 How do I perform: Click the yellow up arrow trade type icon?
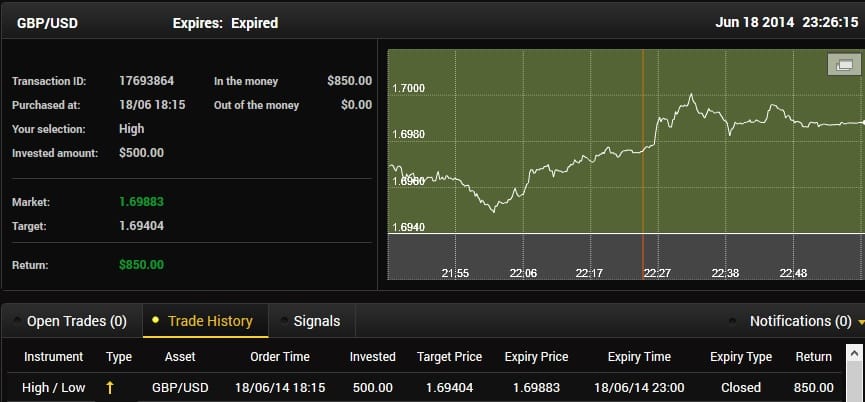pos(110,388)
